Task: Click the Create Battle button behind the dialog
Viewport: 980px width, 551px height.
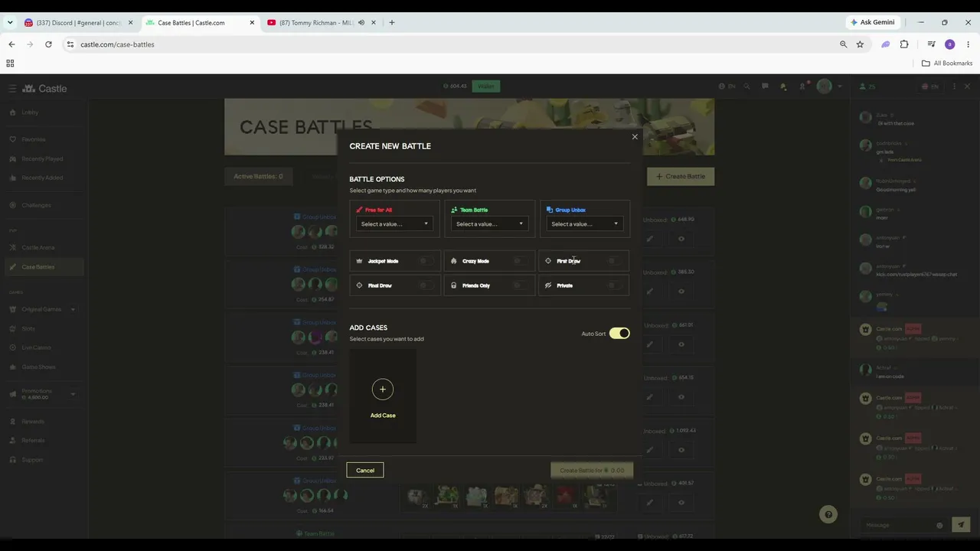Action: (x=681, y=177)
